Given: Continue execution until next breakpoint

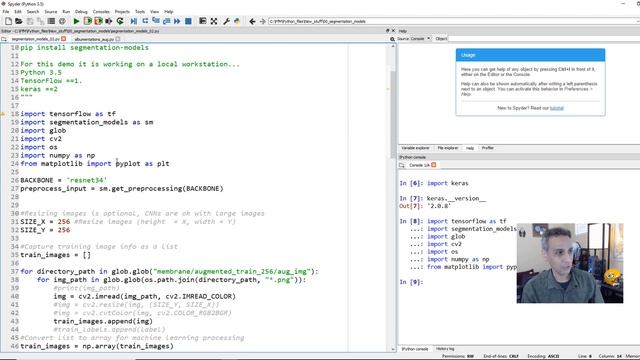Looking at the screenshot, I should point(177,21).
